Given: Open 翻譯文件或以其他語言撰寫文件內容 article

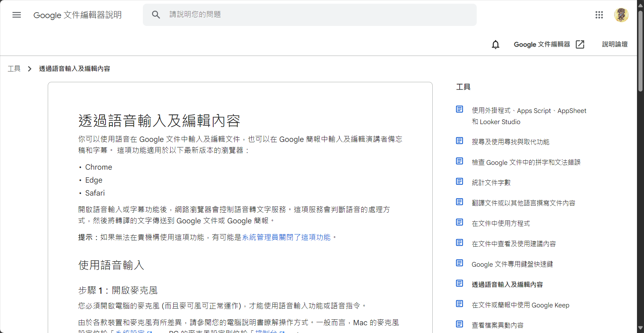Looking at the screenshot, I should pos(523,203).
